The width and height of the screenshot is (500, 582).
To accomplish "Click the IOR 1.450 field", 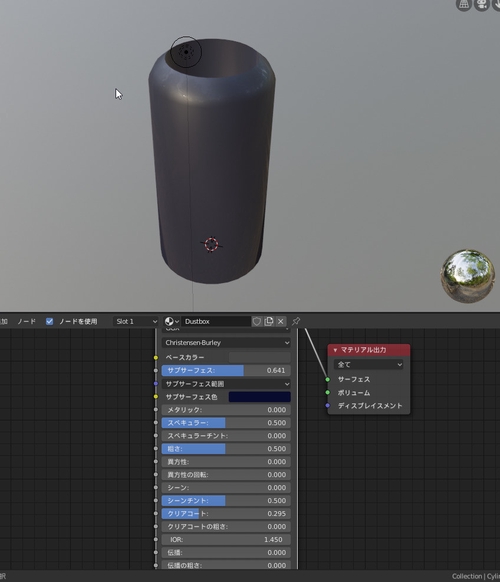I will point(226,540).
